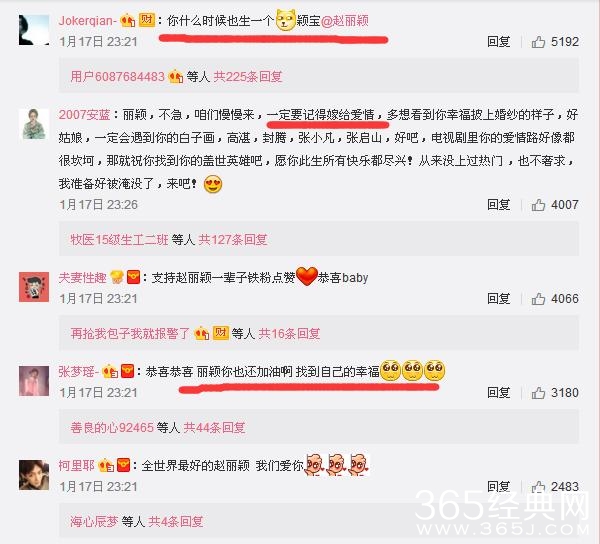This screenshot has height=544, width=600.
Task: Like Jokerqian's comment with 5192 likes
Action: coord(538,42)
